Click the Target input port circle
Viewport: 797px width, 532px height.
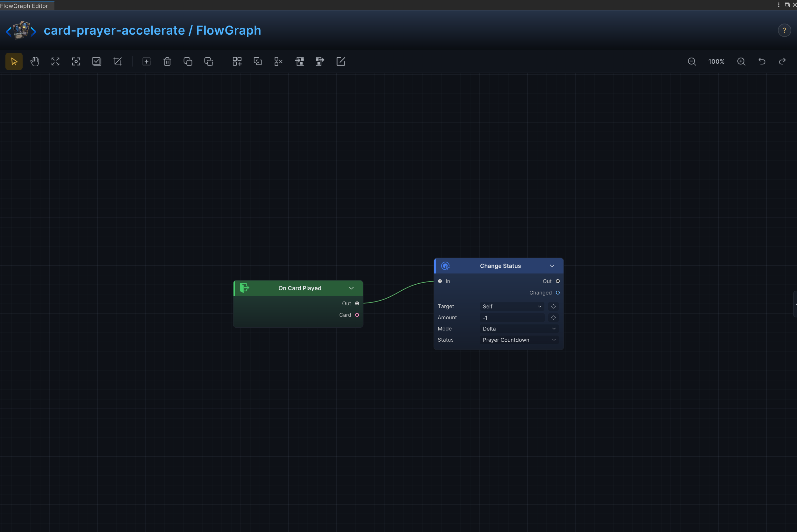click(x=553, y=306)
